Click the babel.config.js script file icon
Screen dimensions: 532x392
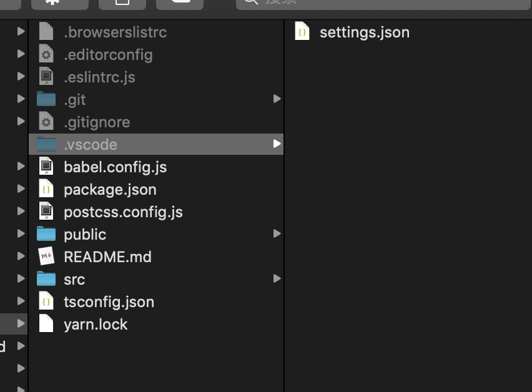[x=46, y=167]
